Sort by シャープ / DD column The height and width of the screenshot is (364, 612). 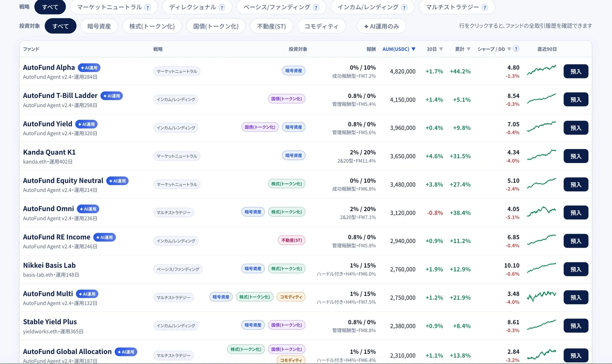pos(494,49)
